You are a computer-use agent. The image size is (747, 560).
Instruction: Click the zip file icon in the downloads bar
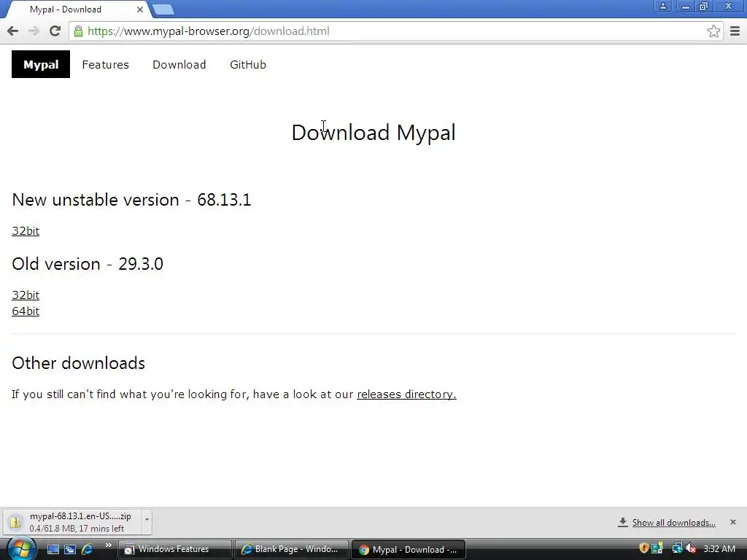16,522
